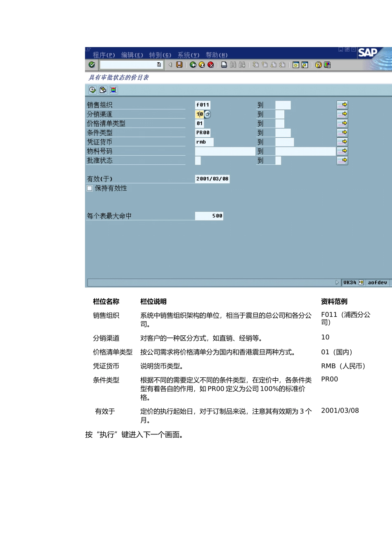Open multiple selection for 凭证货币
This screenshot has width=392, height=555.
coord(342,142)
